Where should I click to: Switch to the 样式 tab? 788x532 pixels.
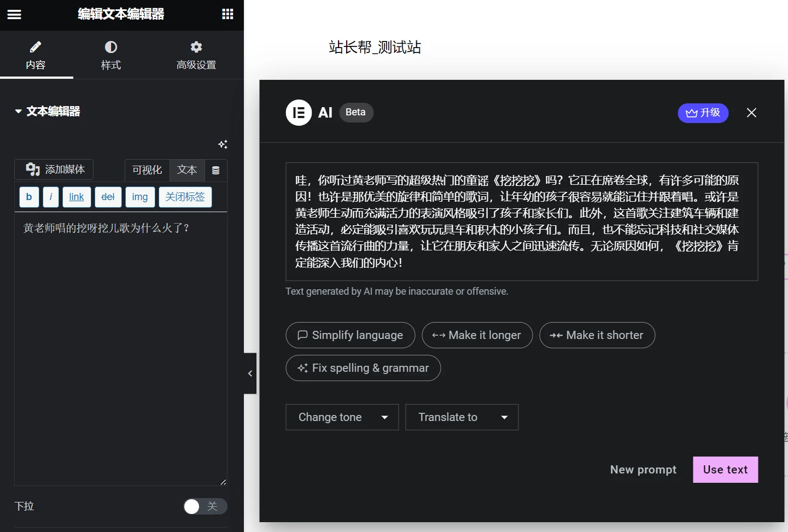click(x=110, y=55)
